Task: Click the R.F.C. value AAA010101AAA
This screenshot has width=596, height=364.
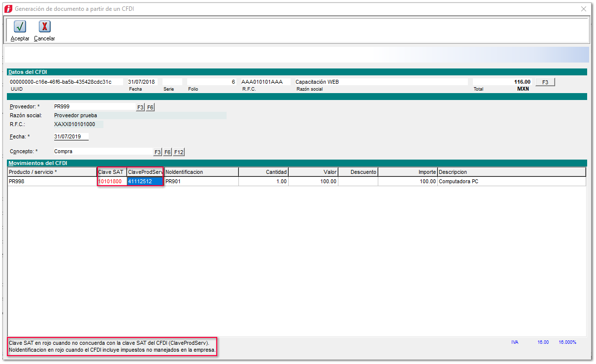Action: pyautogui.click(x=265, y=82)
